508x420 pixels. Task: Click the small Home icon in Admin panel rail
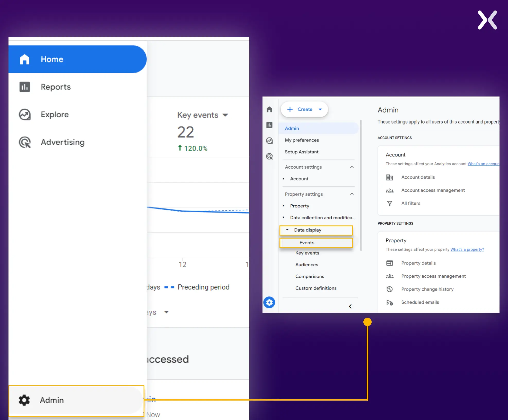pyautogui.click(x=269, y=109)
